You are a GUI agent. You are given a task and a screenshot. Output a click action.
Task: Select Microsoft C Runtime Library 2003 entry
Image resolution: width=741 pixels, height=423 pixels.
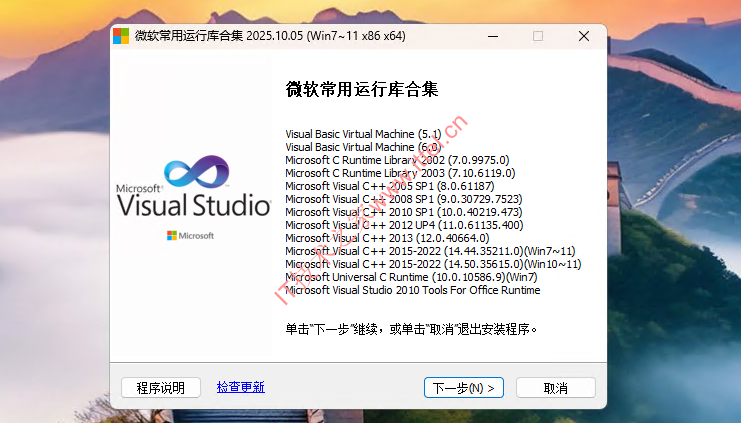pyautogui.click(x=400, y=172)
